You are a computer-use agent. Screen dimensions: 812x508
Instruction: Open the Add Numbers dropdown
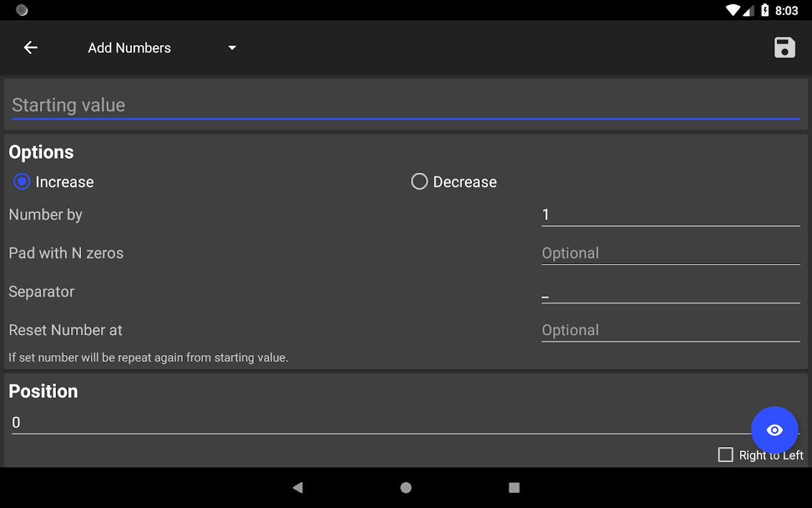(x=162, y=48)
